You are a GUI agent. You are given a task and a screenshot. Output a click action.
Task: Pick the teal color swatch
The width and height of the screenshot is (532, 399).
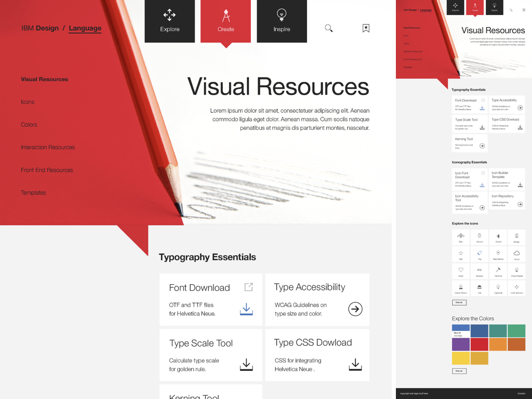click(x=498, y=331)
